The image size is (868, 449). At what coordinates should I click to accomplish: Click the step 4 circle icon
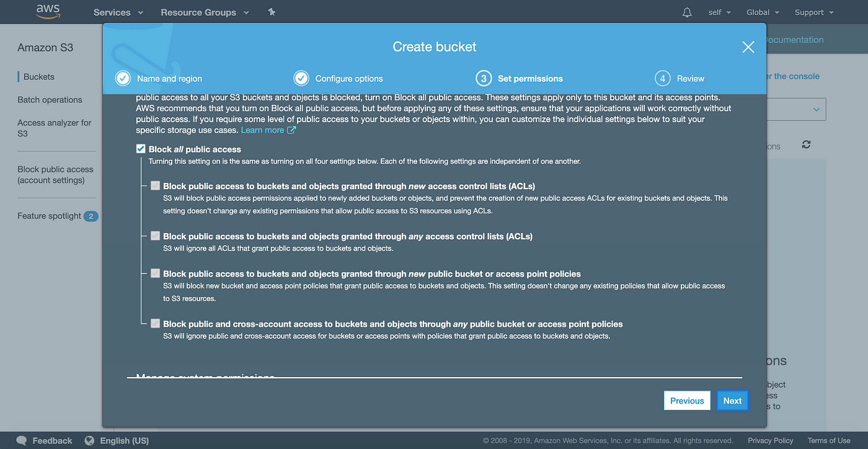coord(663,79)
